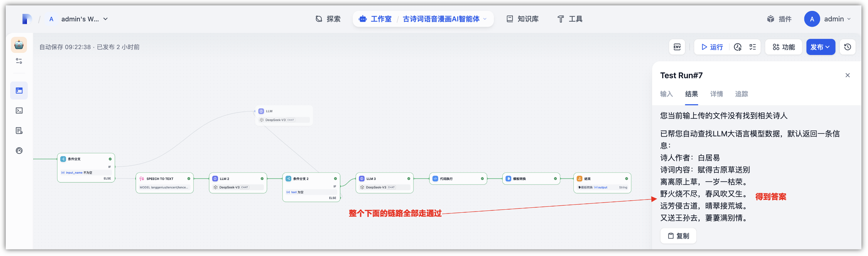Switch to the 结果 tab
868x256 pixels.
click(x=692, y=94)
